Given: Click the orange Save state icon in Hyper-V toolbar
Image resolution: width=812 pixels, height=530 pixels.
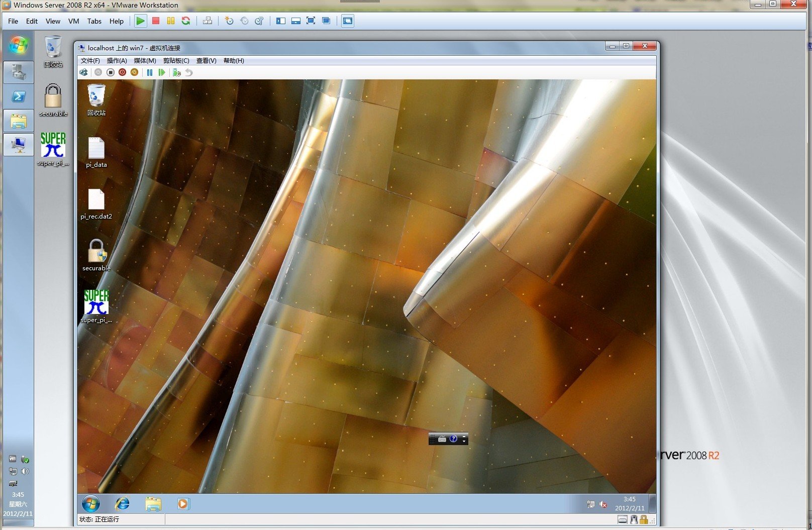Looking at the screenshot, I should pyautogui.click(x=135, y=72).
